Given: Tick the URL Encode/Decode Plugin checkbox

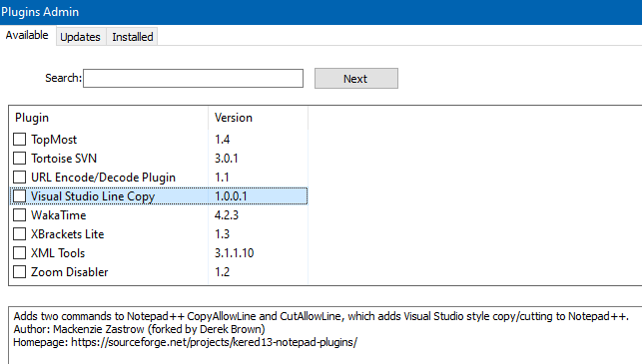Looking at the screenshot, I should tap(19, 178).
